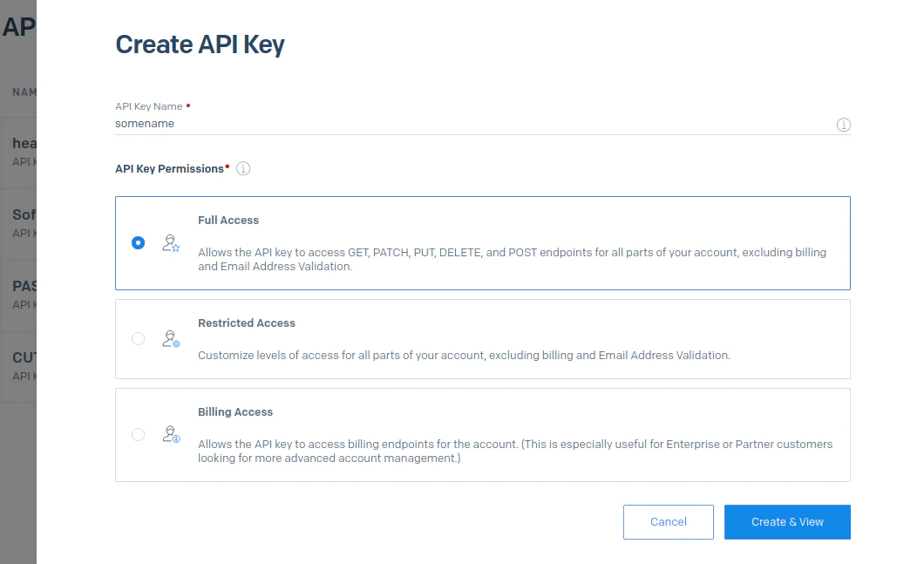This screenshot has height=564, width=924.
Task: Click the Create & View button
Action: (x=787, y=522)
